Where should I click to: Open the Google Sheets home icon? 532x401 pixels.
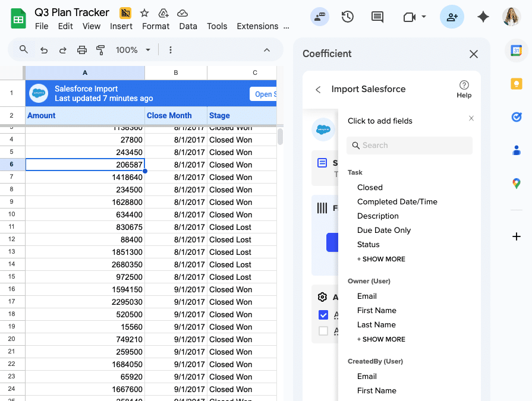(18, 18)
